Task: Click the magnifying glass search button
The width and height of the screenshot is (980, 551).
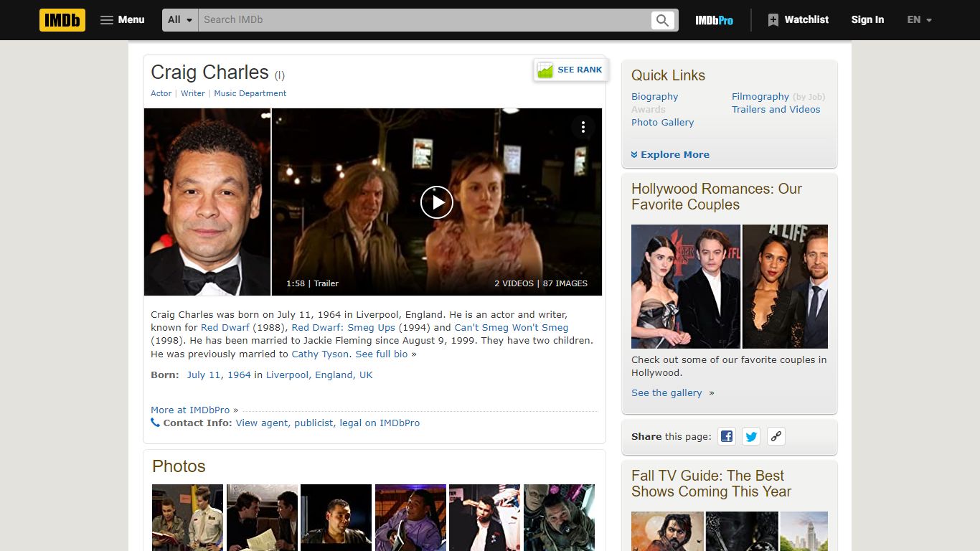Action: [663, 20]
